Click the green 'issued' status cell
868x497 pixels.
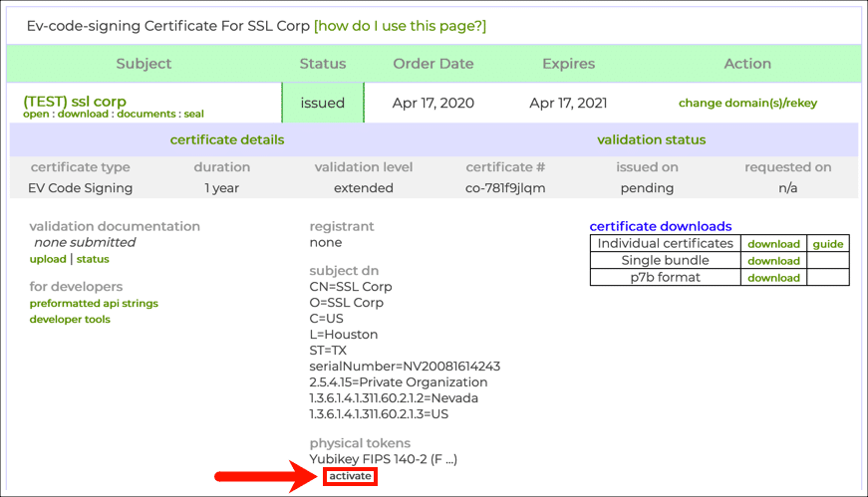(322, 103)
